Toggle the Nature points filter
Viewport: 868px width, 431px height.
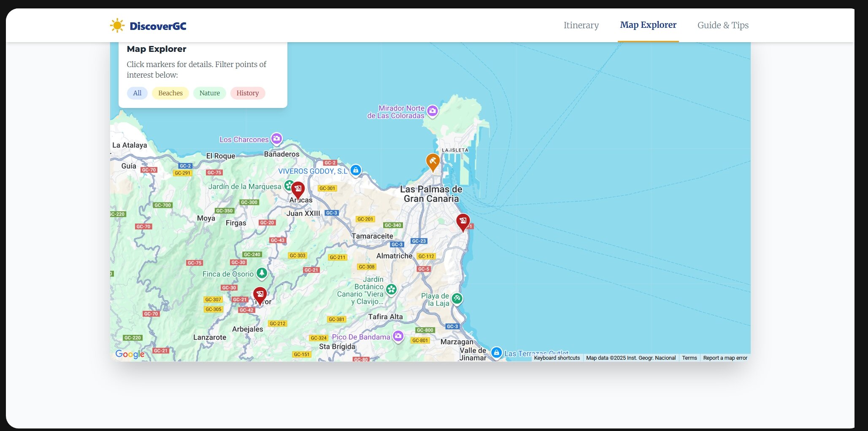pyautogui.click(x=209, y=93)
